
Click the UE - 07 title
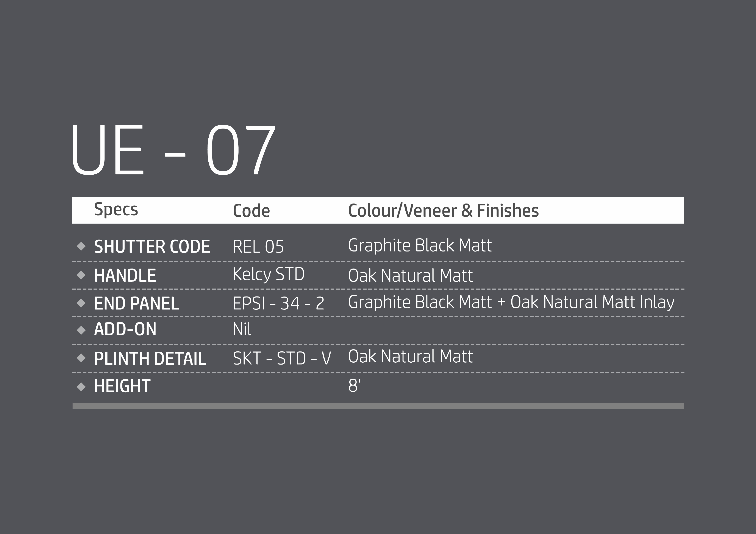173,150
